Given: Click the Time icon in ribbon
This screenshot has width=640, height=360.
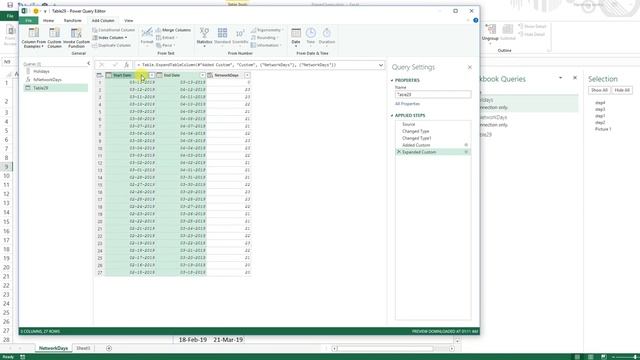Looking at the screenshot, I should [311, 33].
